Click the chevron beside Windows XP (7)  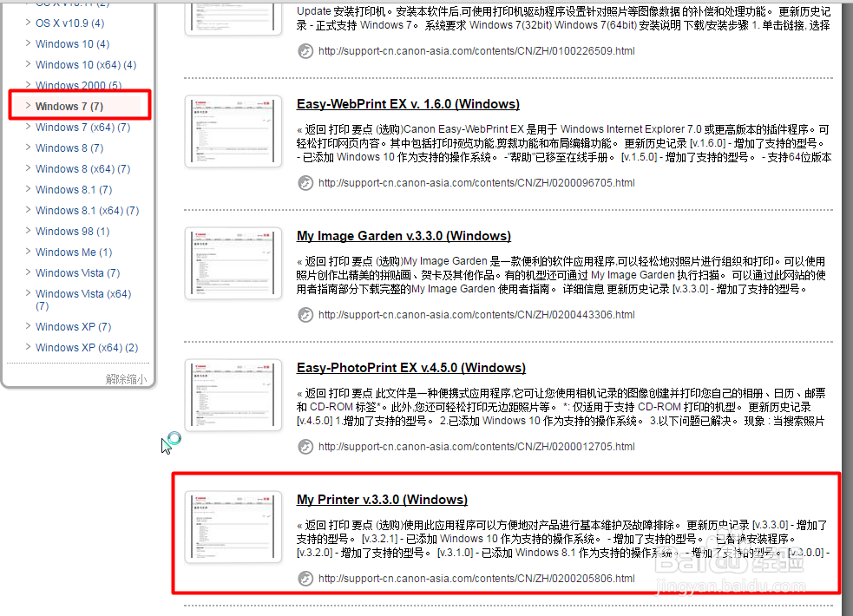(x=29, y=325)
